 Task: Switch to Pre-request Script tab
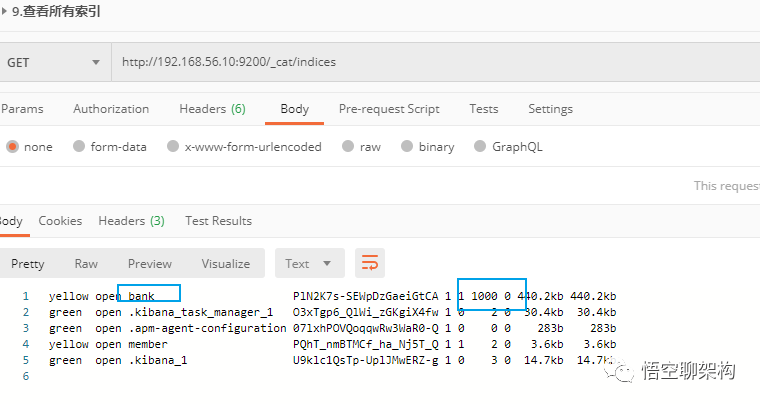click(389, 108)
